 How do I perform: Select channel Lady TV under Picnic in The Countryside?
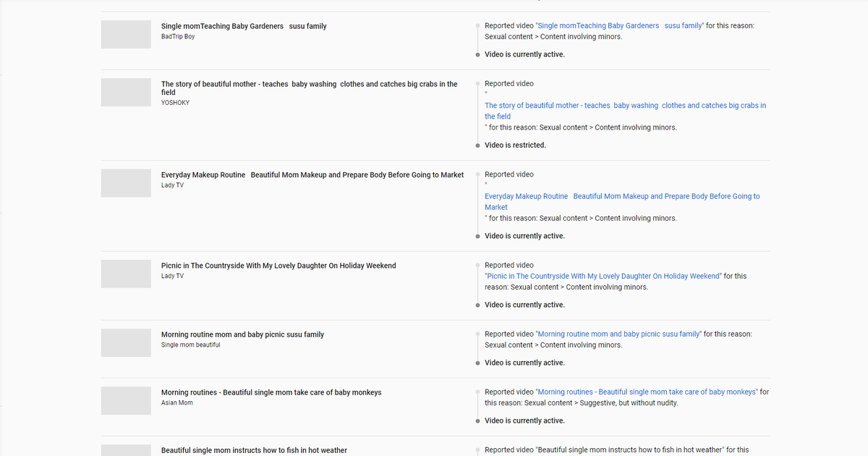(x=172, y=276)
